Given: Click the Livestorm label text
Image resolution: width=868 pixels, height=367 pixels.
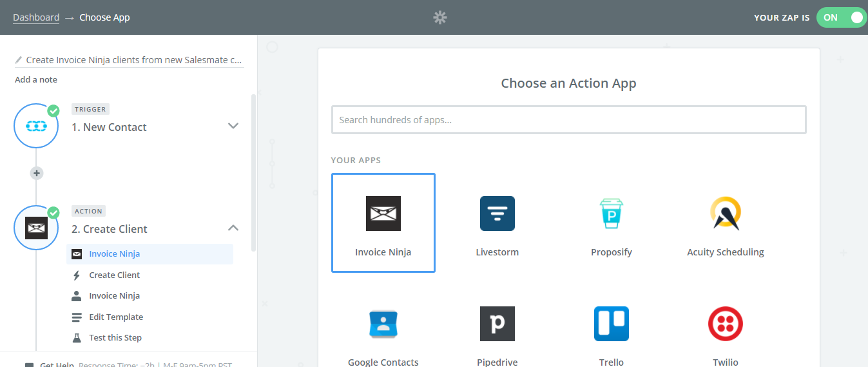Looking at the screenshot, I should click(497, 252).
